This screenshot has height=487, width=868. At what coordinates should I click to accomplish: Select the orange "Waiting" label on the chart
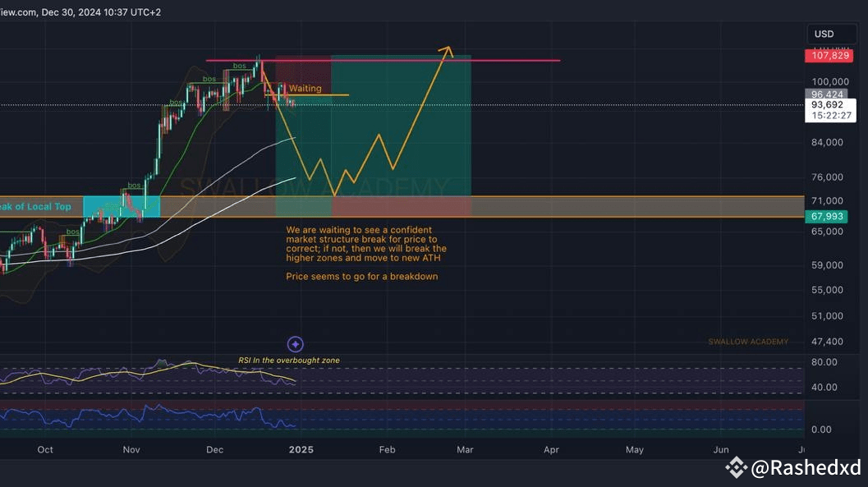[x=305, y=88]
